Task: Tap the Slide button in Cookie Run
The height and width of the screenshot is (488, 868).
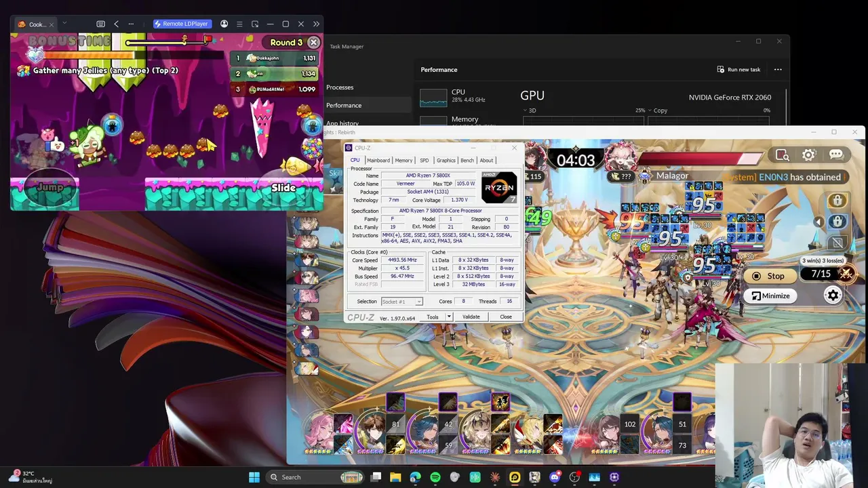Action: pos(283,188)
